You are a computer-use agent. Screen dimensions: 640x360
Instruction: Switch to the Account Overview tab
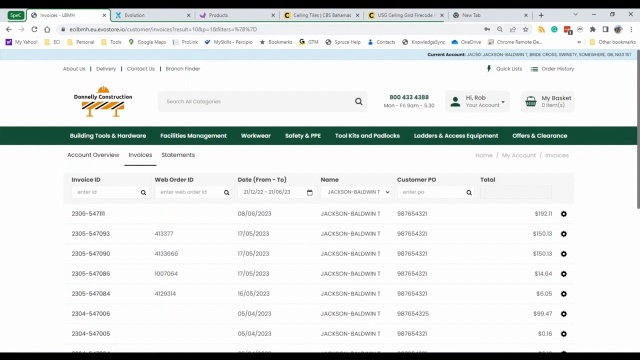[93, 155]
